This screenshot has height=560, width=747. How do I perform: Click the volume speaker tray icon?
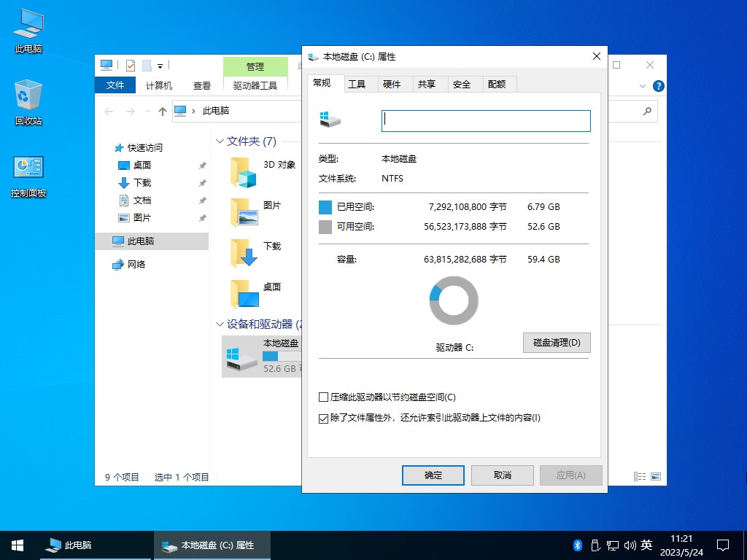point(630,545)
